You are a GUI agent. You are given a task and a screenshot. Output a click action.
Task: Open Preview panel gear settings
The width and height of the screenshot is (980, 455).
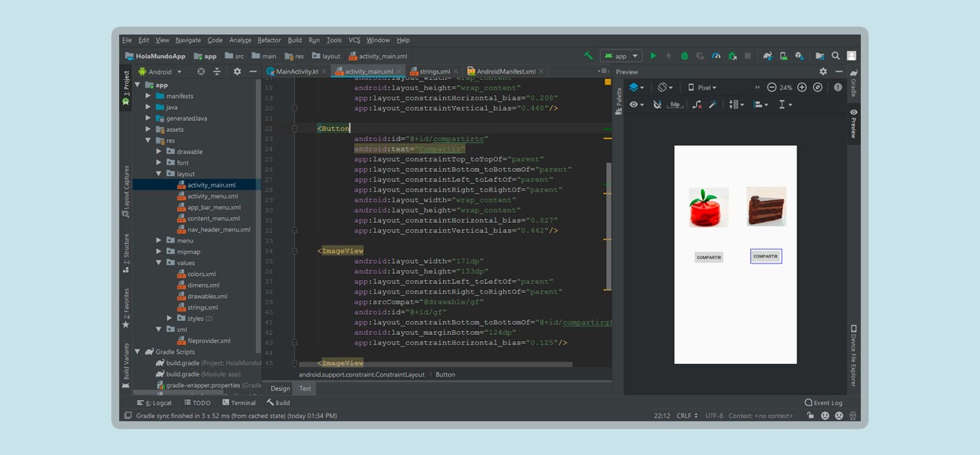pos(823,71)
